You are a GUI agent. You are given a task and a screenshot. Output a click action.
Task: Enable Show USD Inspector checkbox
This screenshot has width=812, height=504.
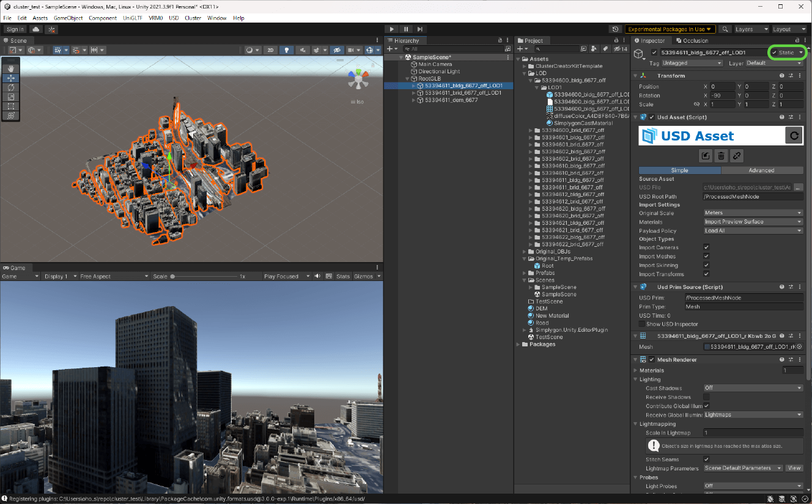641,324
